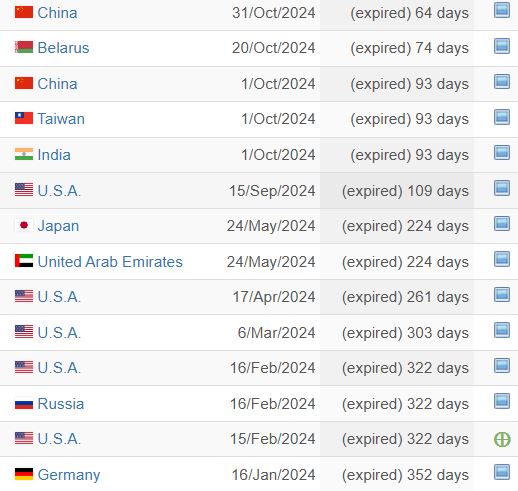
Task: Click the green globe icon in 15/Feb/2024 row
Action: (x=502, y=439)
